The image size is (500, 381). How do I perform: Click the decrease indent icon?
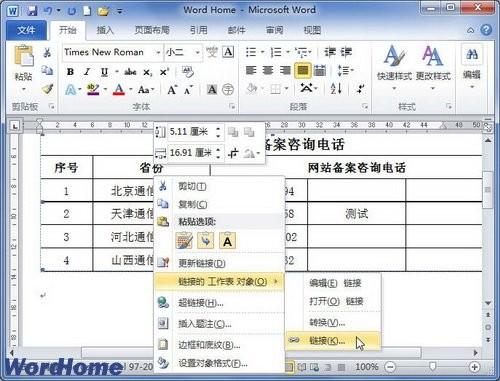[330, 52]
